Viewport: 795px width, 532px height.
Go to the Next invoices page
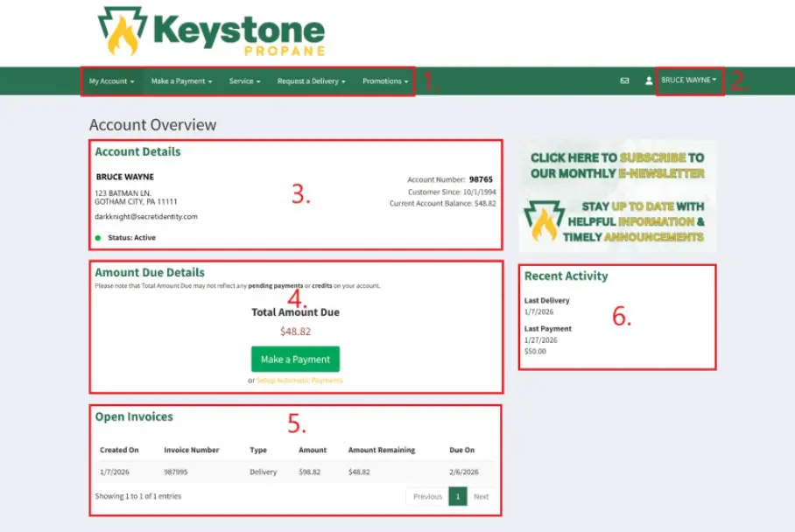point(481,496)
